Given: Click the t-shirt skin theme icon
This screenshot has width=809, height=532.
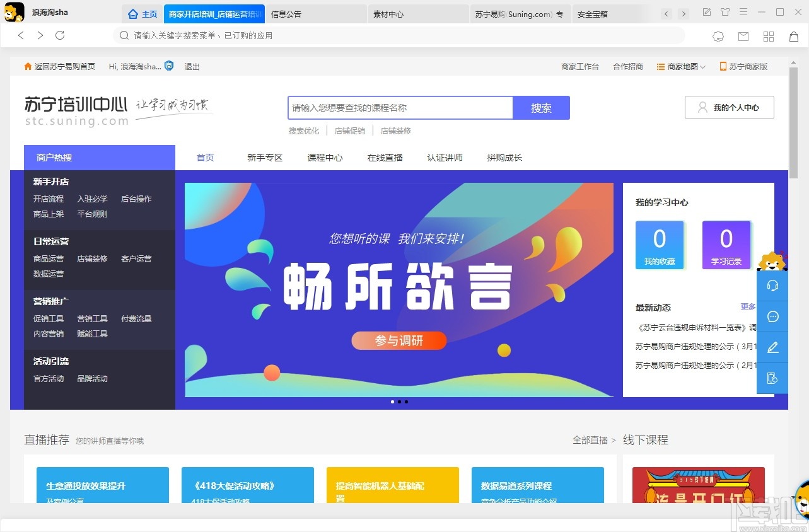Looking at the screenshot, I should click(x=725, y=12).
